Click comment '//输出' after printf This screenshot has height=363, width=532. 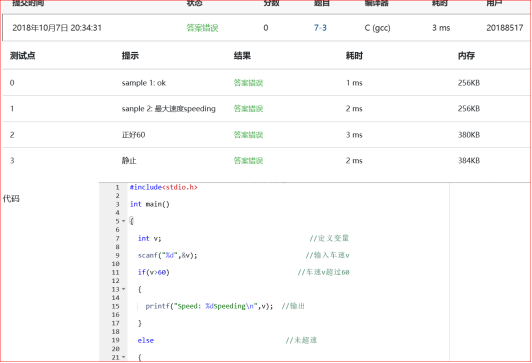tap(293, 306)
